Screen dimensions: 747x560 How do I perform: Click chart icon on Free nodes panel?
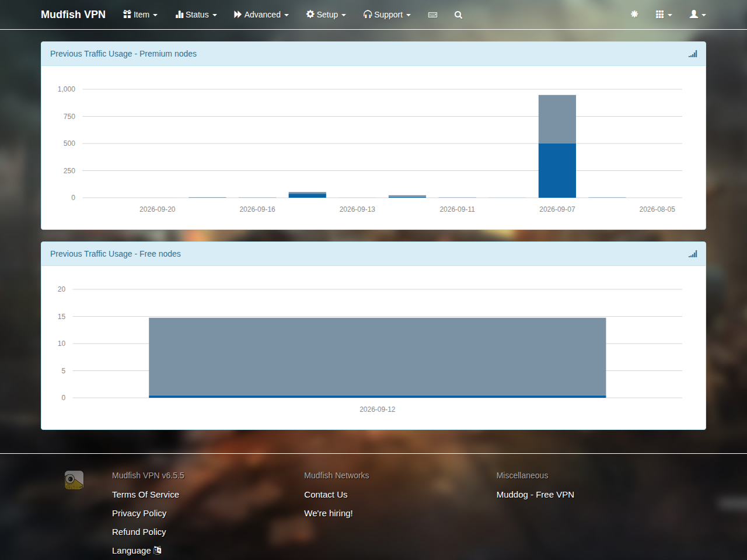(x=693, y=254)
